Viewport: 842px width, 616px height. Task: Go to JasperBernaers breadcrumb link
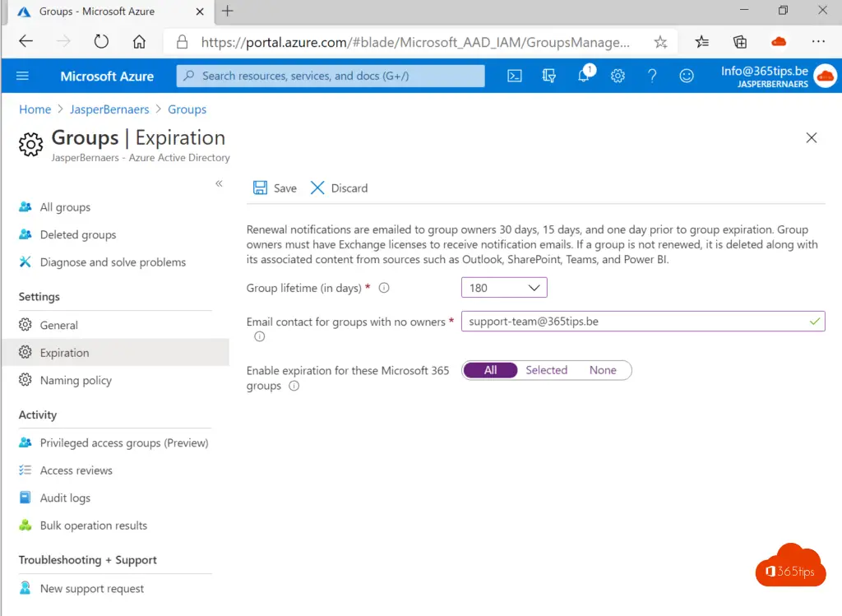click(109, 109)
